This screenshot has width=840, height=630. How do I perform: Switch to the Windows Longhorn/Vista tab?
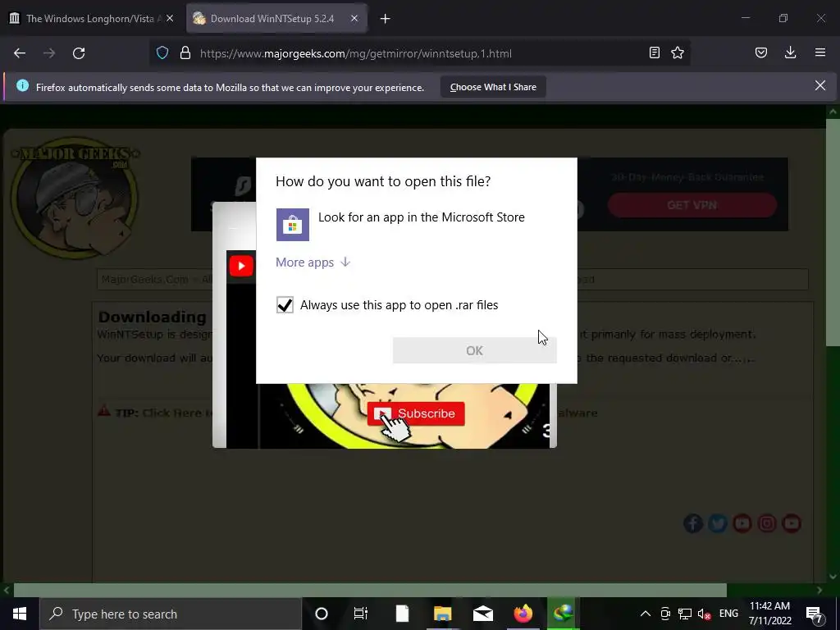click(93, 18)
